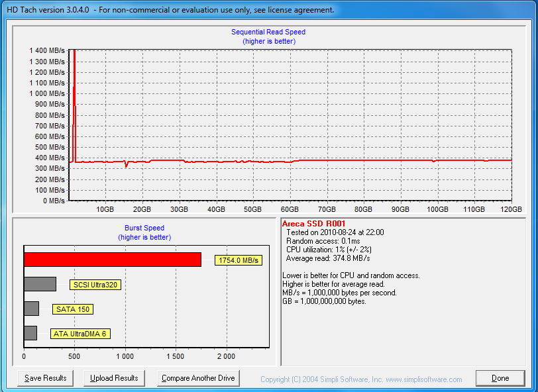The height and width of the screenshot is (392, 538).
Task: Select the gray ATA UltraDMA 6 bar
Action: [30, 333]
